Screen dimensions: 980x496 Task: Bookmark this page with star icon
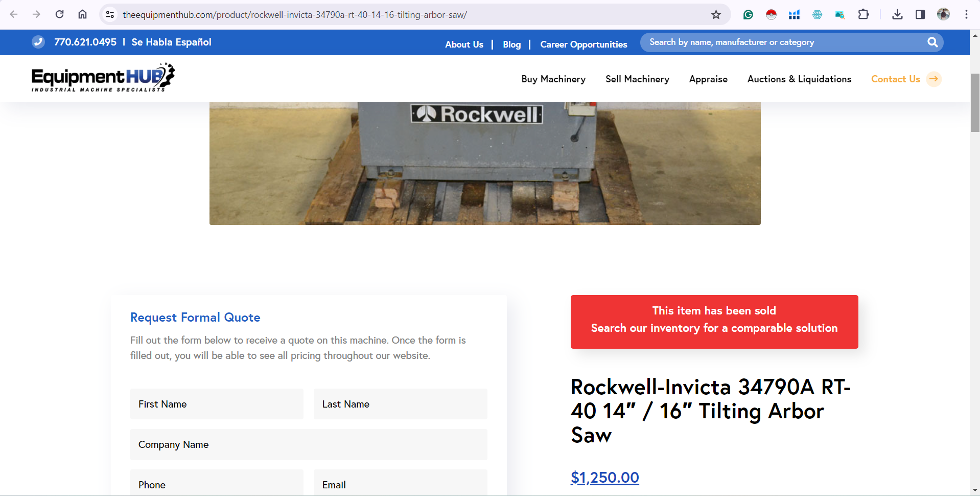coord(716,15)
